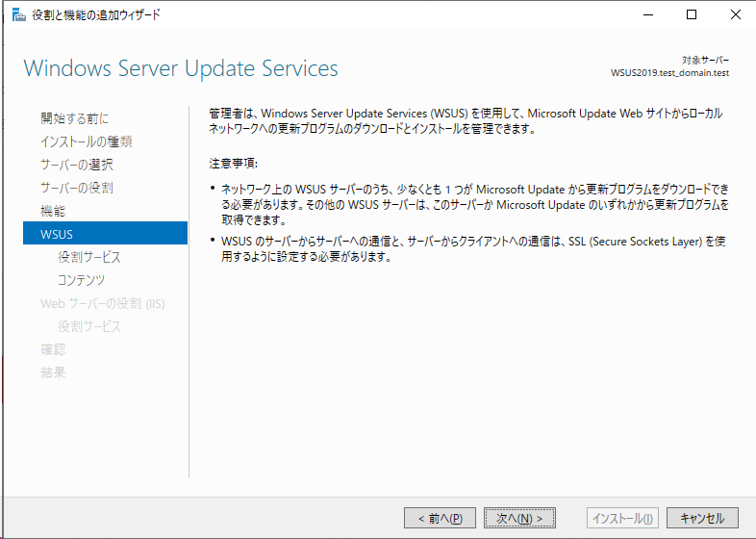Click the Windows Server Update Services heading

point(181,68)
